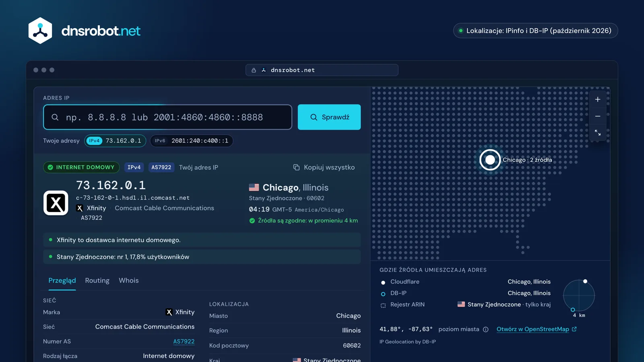Click 'IP Geolocation by DB-IP' attribution
Screen dimensions: 644x362
[407, 342]
